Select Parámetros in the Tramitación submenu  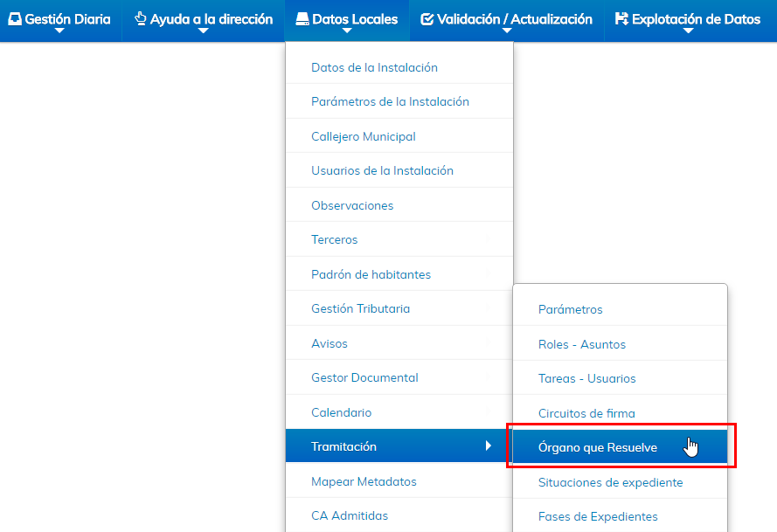pyautogui.click(x=620, y=309)
